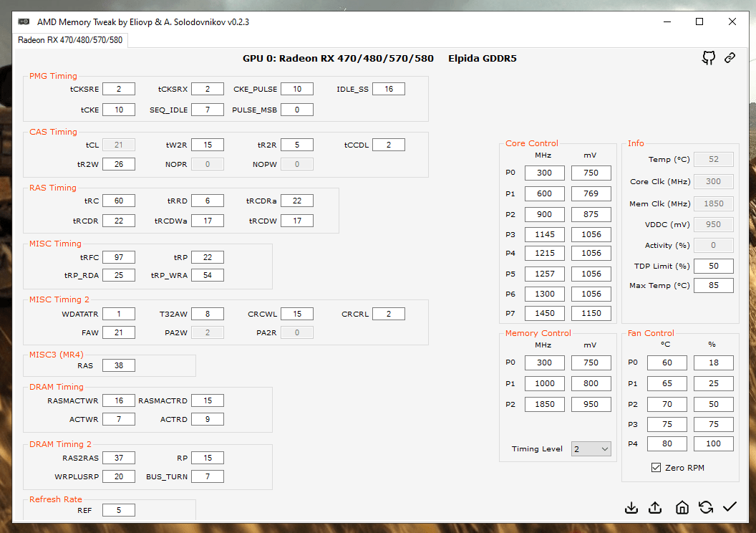Click Fan Control P2 percent field 50
This screenshot has height=533, width=756.
(714, 404)
